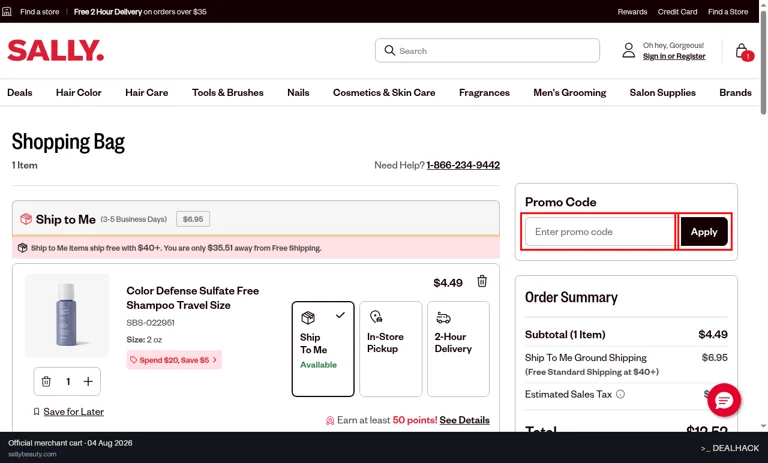Click the page vertical scrollbar
Viewport: 768px width, 463px height.
[763, 63]
